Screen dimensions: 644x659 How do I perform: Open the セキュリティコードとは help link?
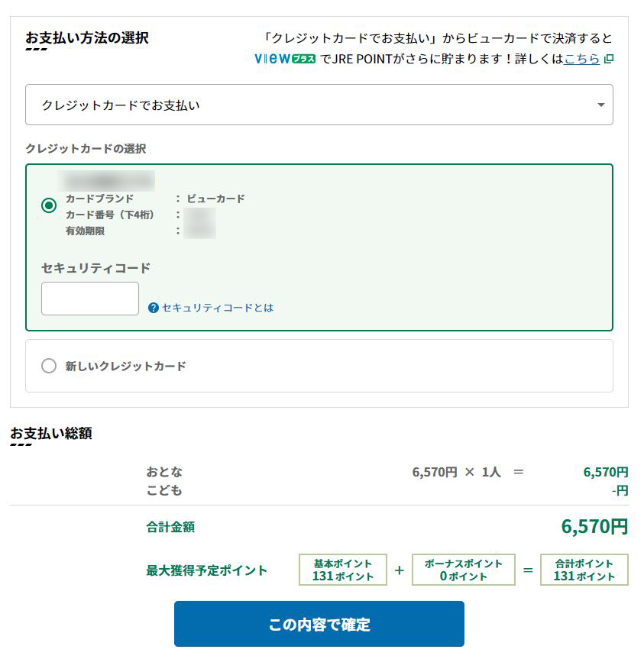(x=217, y=308)
